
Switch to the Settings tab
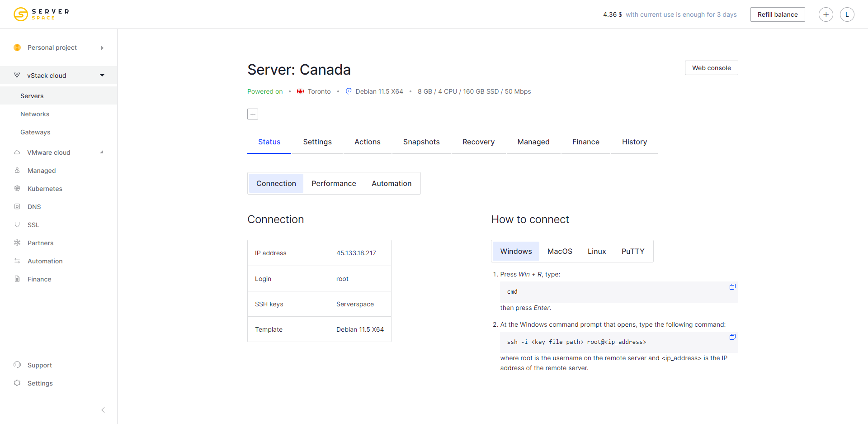317,142
